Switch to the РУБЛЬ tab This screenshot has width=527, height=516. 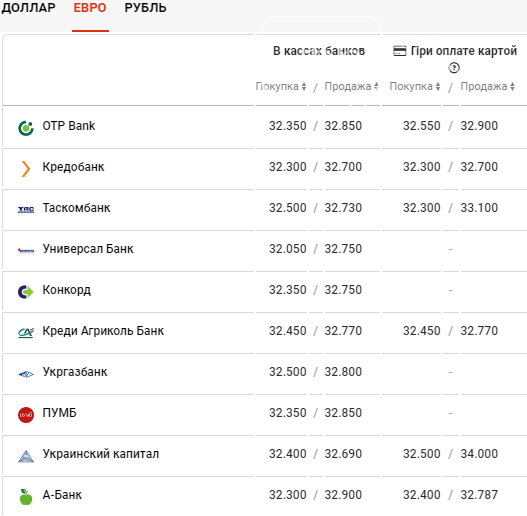(145, 8)
